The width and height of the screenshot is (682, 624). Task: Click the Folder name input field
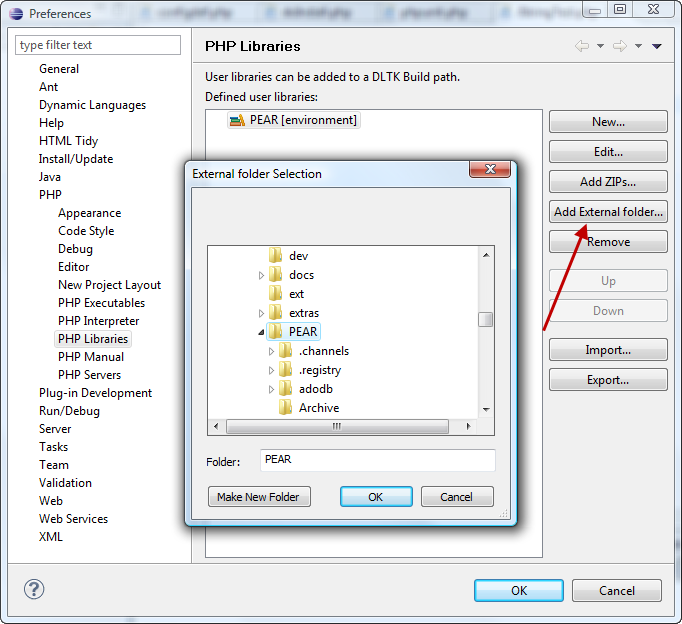pyautogui.click(x=377, y=460)
